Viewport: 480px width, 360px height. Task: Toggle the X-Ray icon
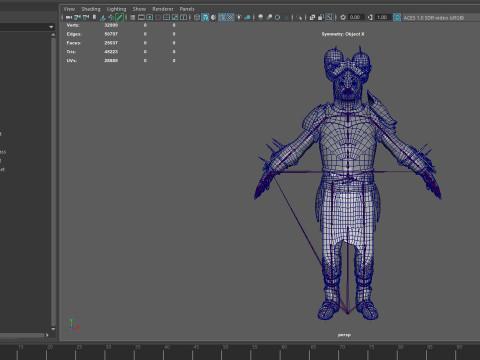312,17
